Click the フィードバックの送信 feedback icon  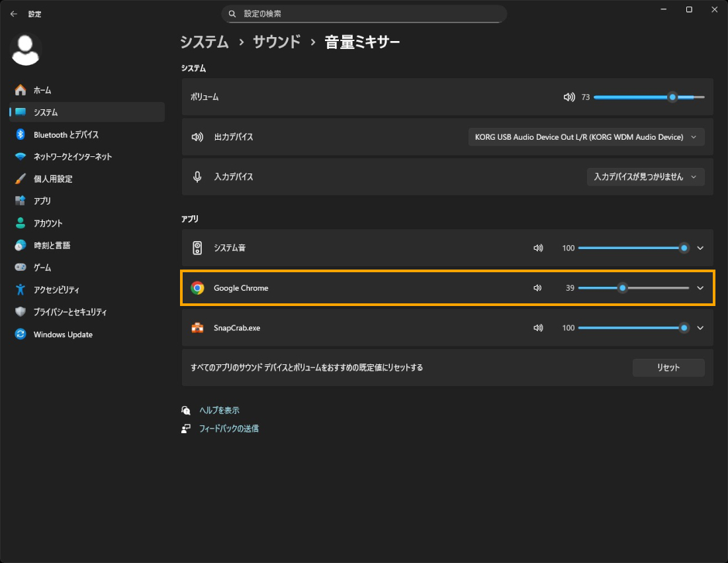tap(186, 429)
